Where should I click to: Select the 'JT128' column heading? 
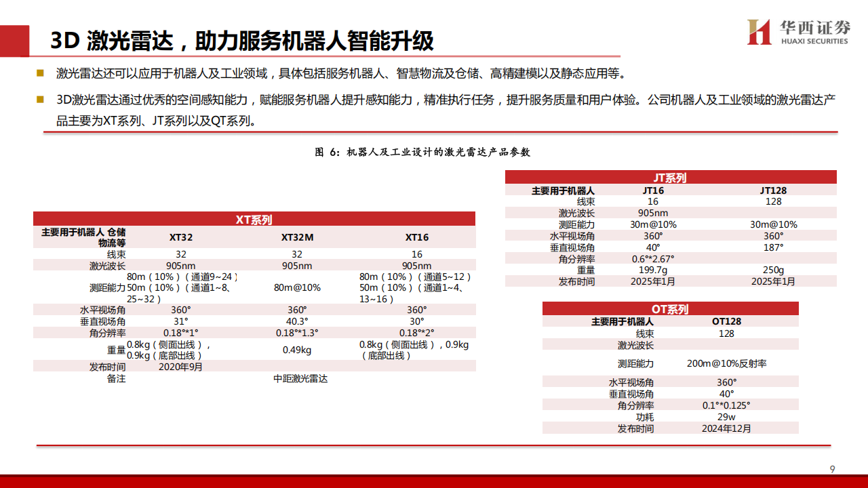tap(774, 190)
